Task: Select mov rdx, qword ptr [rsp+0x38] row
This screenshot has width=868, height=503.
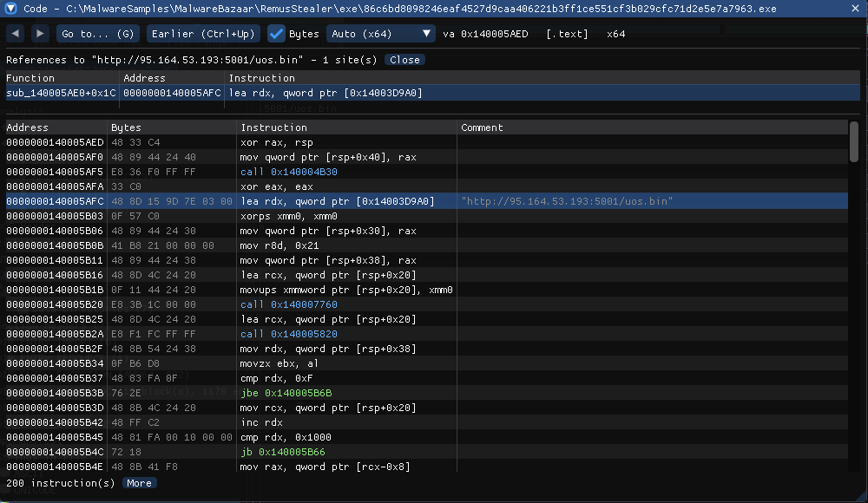Action: (426, 349)
